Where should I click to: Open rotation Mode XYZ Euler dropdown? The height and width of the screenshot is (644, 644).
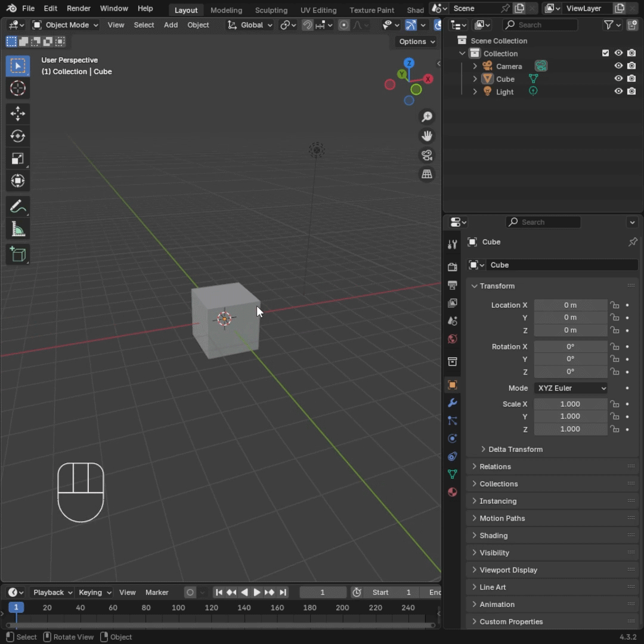click(571, 388)
